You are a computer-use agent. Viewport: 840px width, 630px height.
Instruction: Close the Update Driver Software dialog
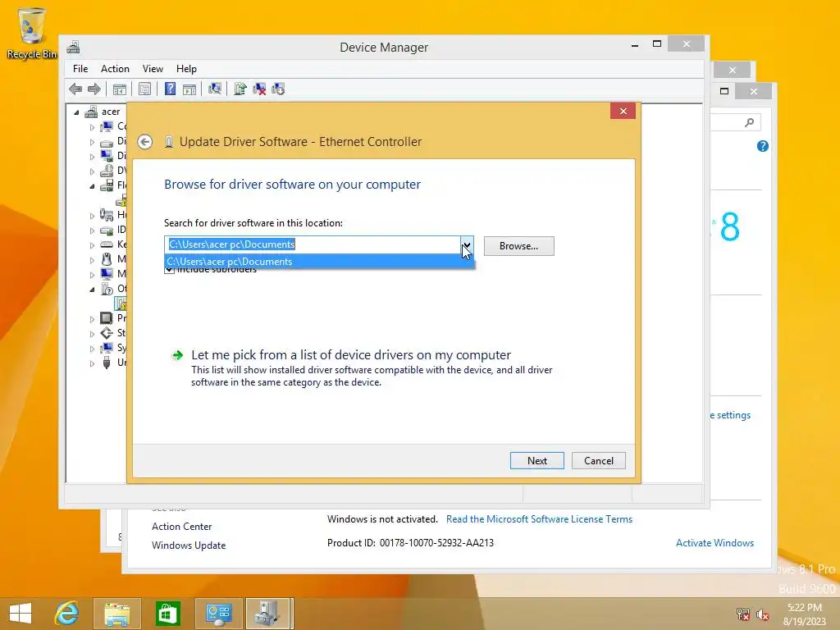click(623, 111)
